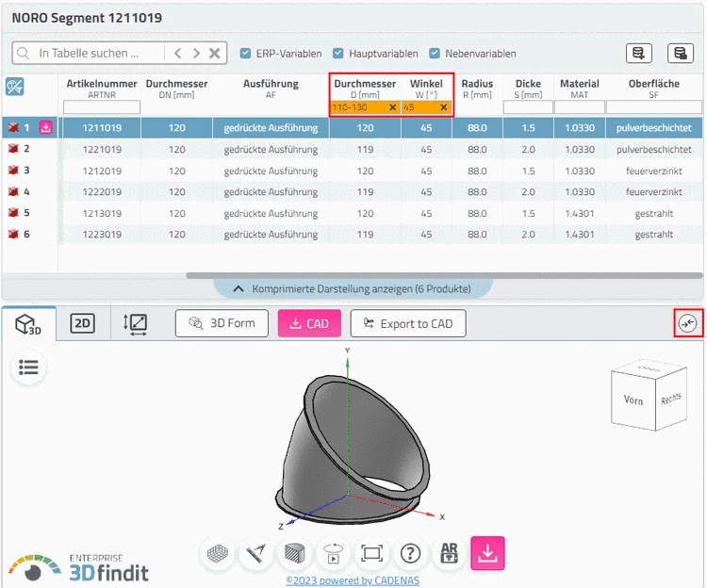Click the first database icon at top right

point(638,53)
